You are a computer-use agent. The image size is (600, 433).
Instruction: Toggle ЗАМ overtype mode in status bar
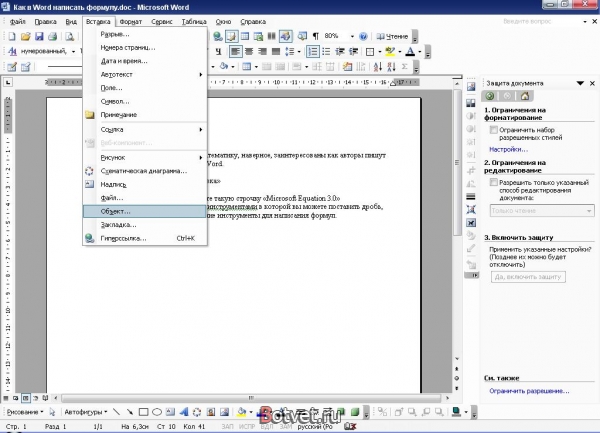(285, 426)
